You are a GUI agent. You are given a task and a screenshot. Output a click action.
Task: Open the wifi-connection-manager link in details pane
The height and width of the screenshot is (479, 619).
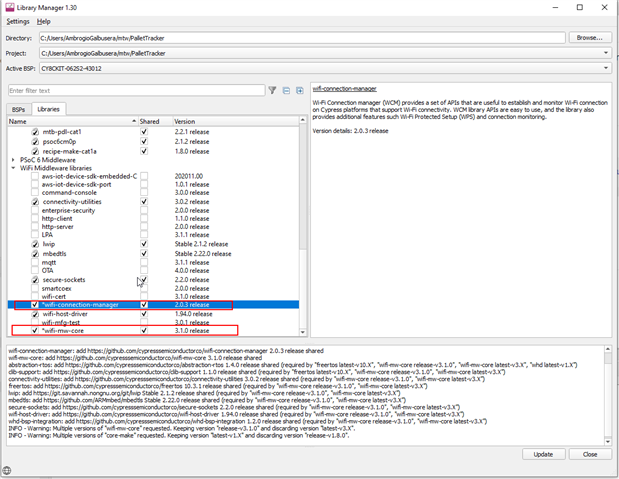344,89
